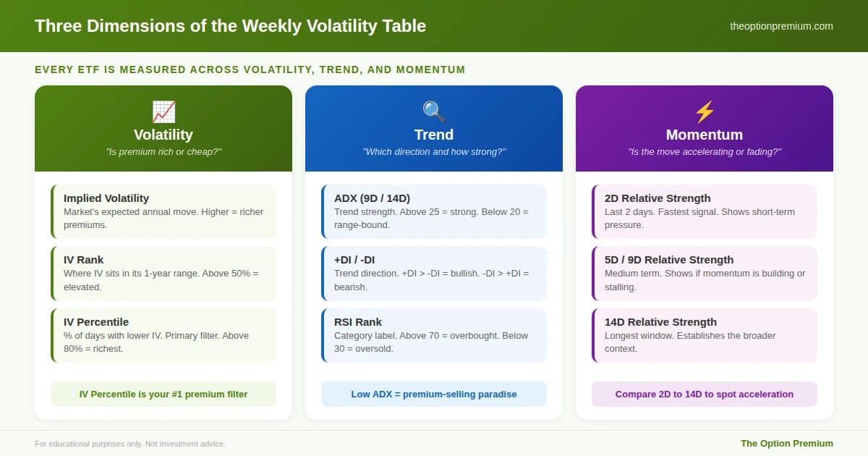Select the Implied Volatility card
868x456 pixels.
tap(163, 211)
